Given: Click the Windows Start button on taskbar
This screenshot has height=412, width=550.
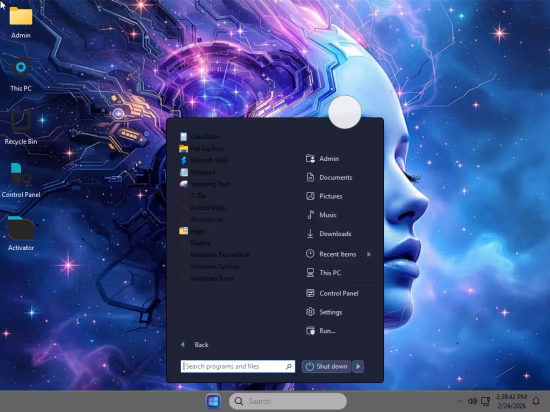Looking at the screenshot, I should coord(213,401).
